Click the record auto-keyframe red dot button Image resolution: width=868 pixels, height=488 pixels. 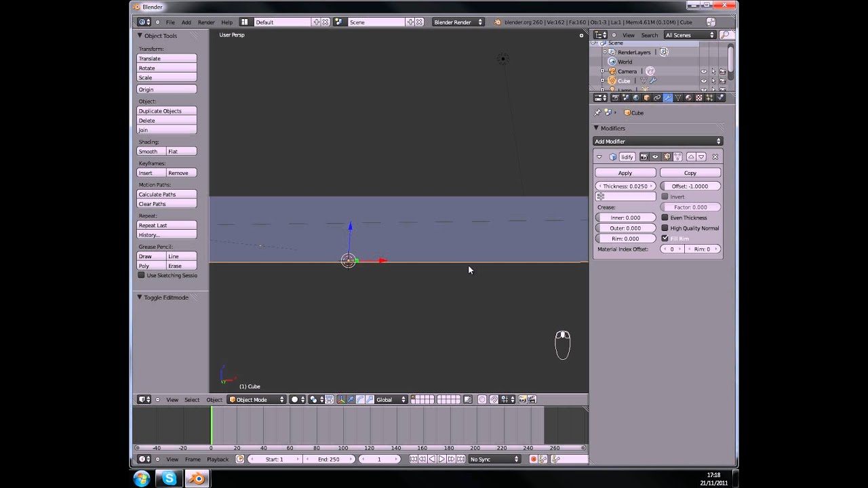click(533, 459)
